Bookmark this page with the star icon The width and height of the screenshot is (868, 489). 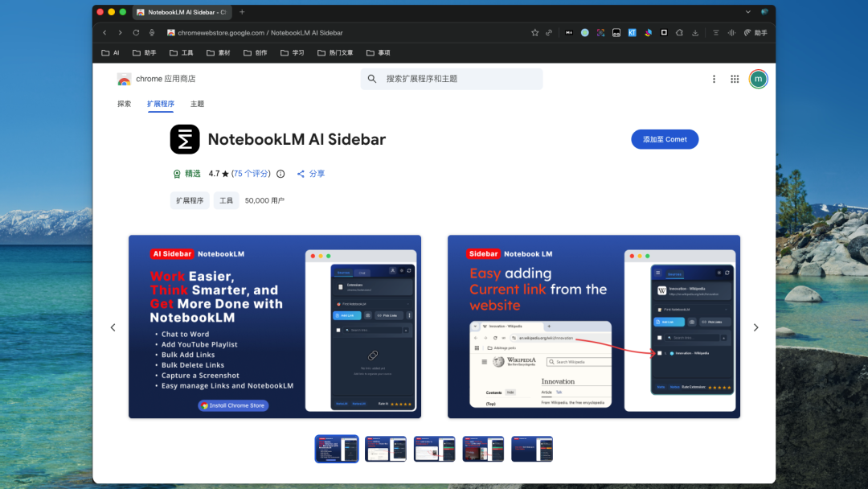coord(534,33)
